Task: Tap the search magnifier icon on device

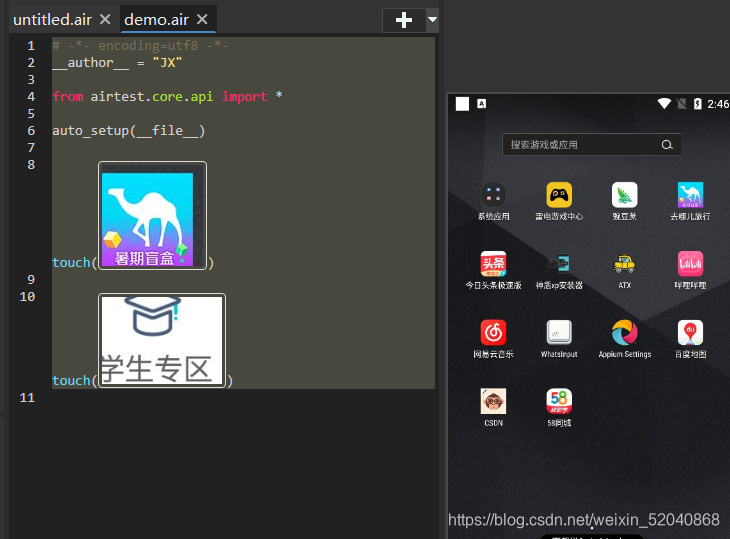Action: tap(667, 145)
